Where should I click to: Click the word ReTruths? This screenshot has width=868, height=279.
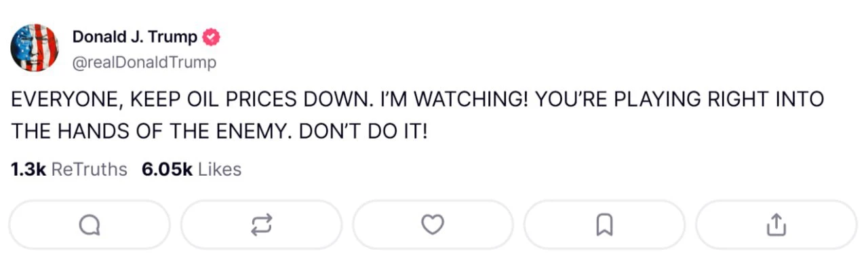pyautogui.click(x=89, y=169)
